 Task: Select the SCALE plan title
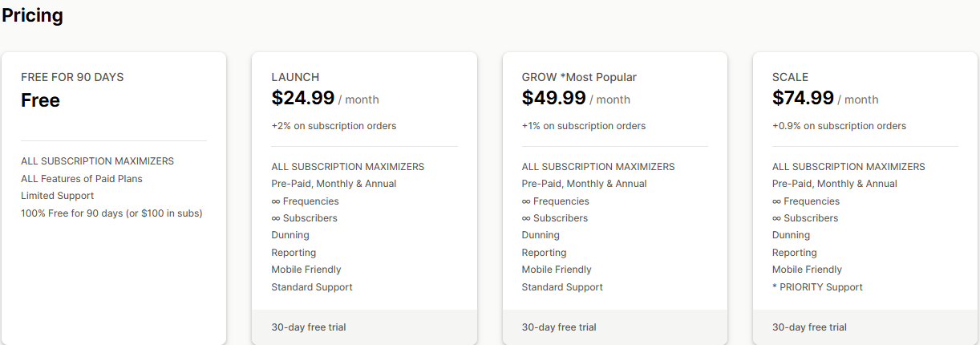(x=790, y=77)
